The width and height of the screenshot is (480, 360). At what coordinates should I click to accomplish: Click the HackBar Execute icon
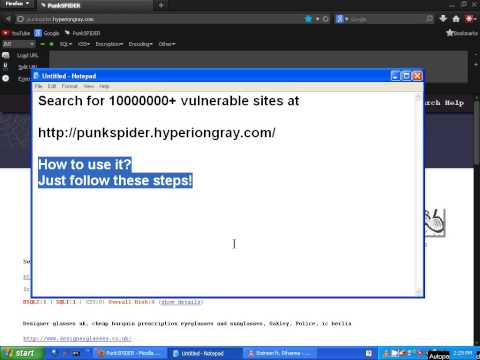(x=6, y=78)
